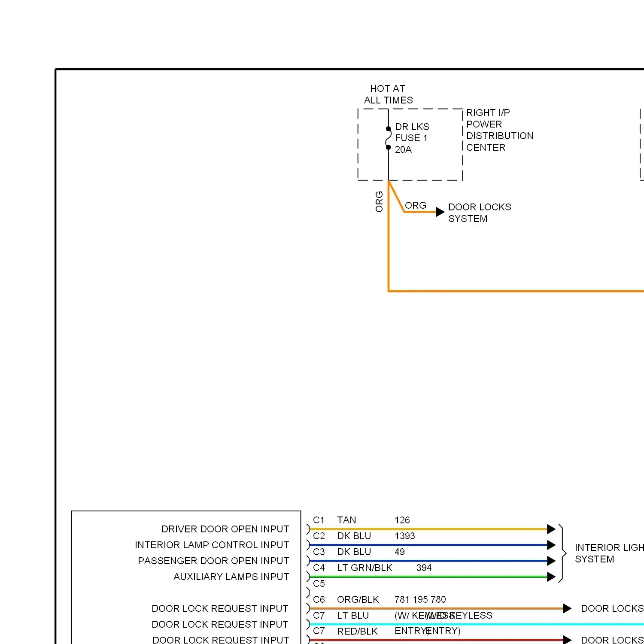The width and height of the screenshot is (644, 644).
Task: Click DOOR LOCKS label on RED/BLK wire end
Action: 612,640
